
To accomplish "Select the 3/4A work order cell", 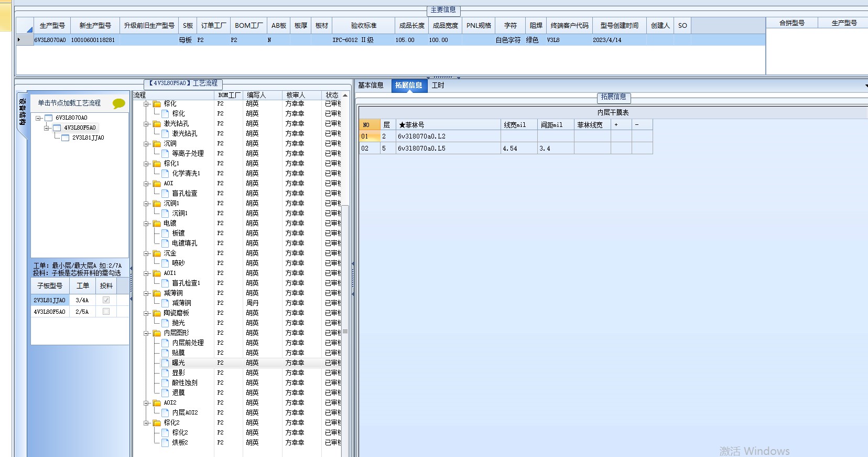I will coord(82,300).
